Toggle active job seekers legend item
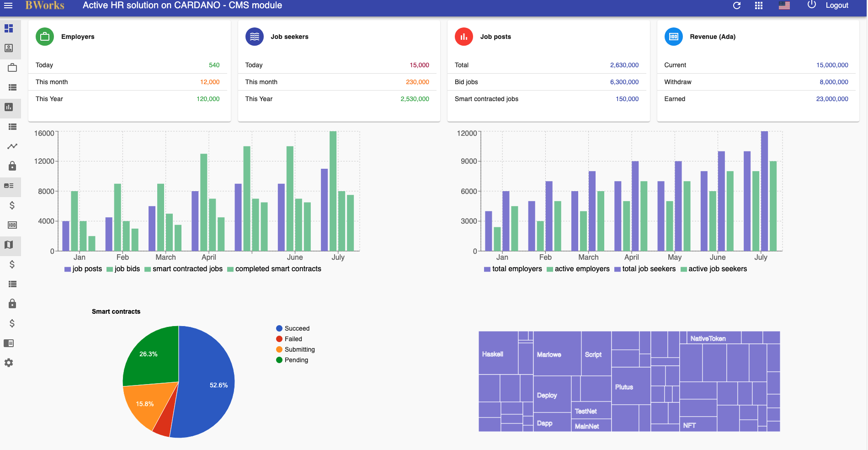This screenshot has width=868, height=450. [x=714, y=269]
